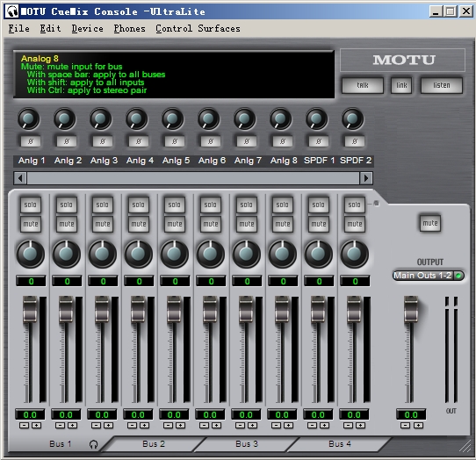Viewport: 476px width, 460px height.
Task: Click the Anlg 7 channel fader handle
Action: [246, 310]
